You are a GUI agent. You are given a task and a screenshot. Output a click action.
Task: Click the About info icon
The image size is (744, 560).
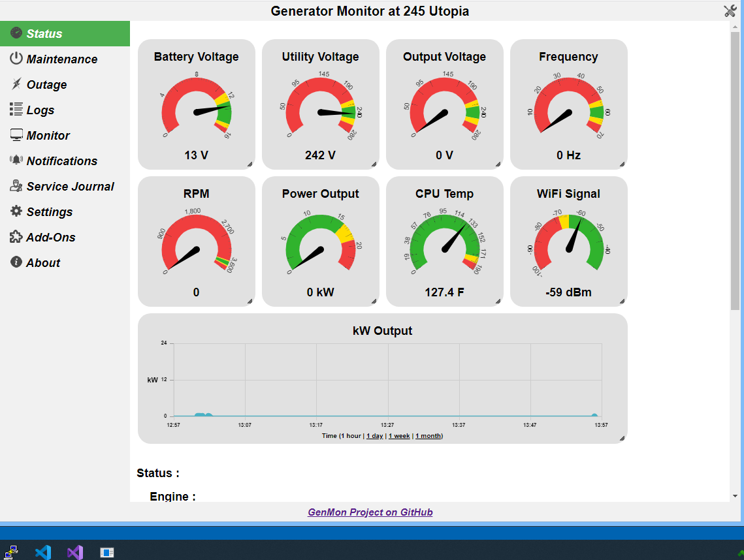pos(16,262)
